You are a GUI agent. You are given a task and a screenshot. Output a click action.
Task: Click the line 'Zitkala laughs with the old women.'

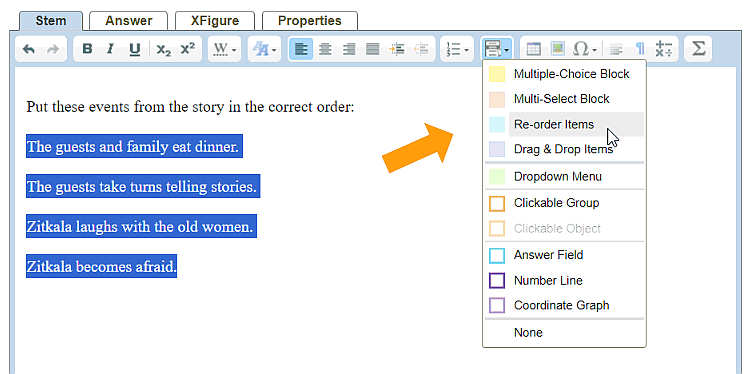tap(142, 226)
